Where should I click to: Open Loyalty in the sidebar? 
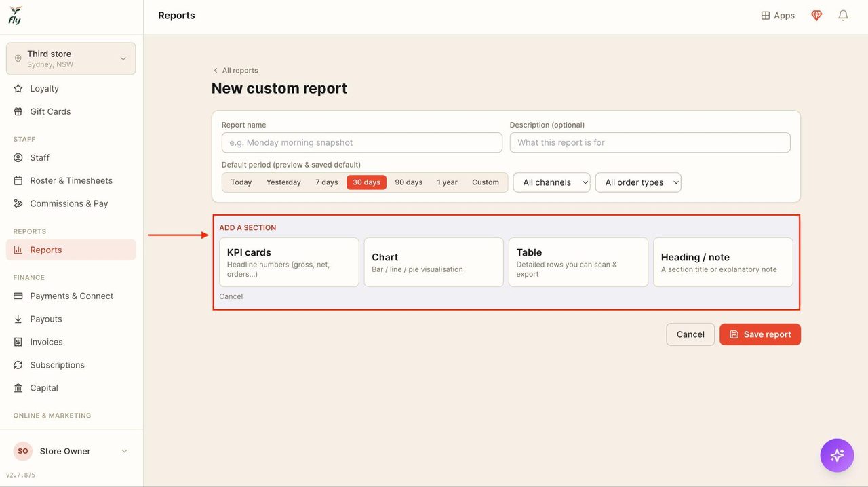tap(71, 88)
